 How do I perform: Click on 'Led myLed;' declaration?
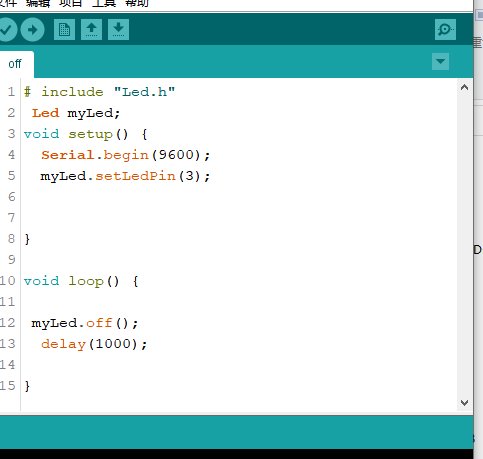coord(76,113)
